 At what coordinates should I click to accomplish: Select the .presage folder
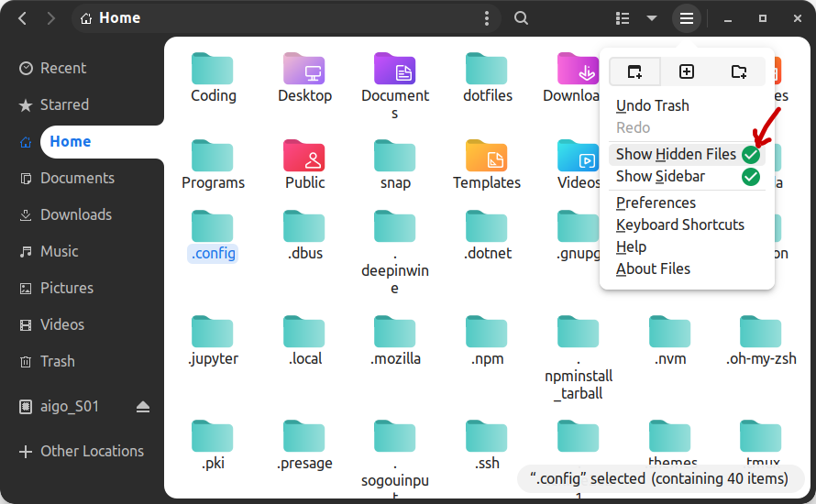303,436
